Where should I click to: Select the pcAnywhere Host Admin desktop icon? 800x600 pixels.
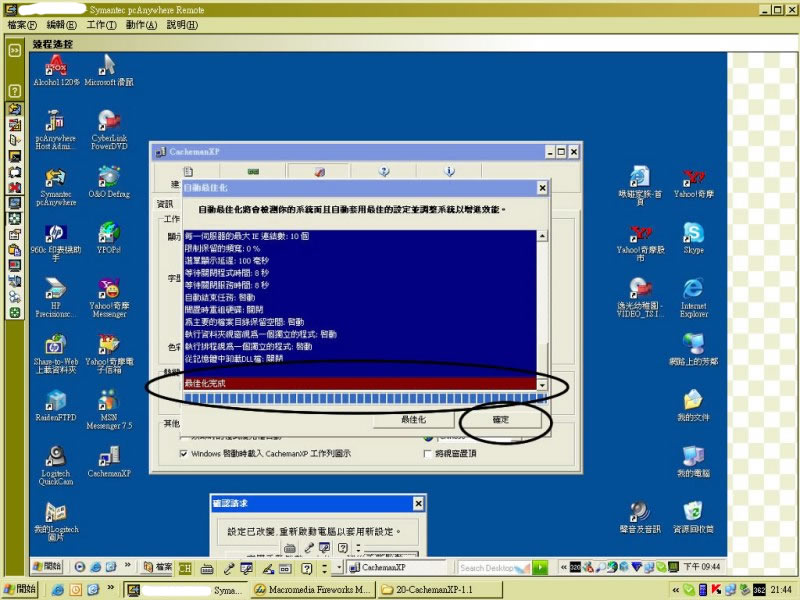pos(56,130)
